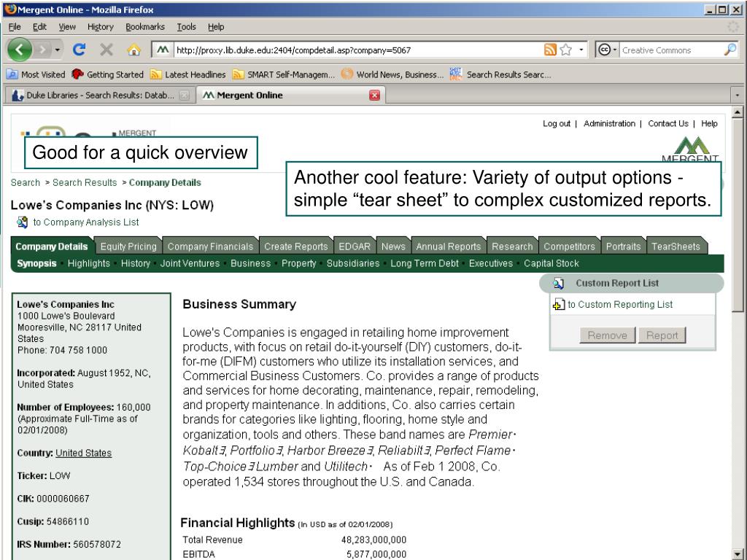Click the Forward navigation arrow

[x=43, y=50]
